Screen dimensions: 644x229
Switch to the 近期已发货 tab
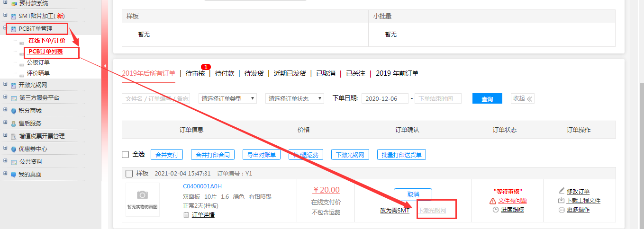click(289, 73)
